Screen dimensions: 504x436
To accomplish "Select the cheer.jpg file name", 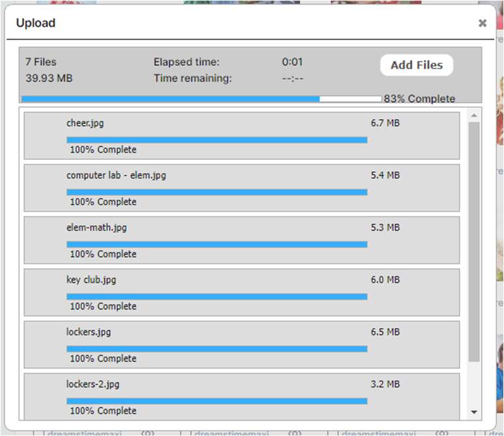I will (85, 123).
